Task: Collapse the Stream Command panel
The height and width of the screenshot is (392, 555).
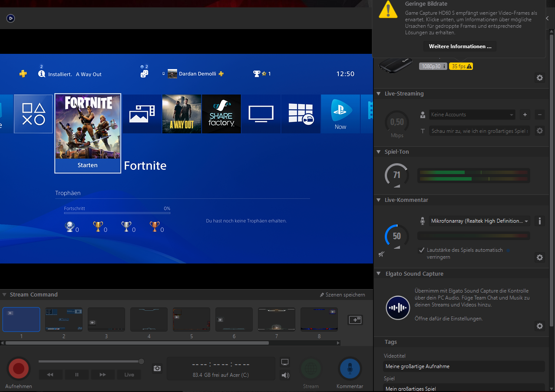Action: tap(4, 295)
